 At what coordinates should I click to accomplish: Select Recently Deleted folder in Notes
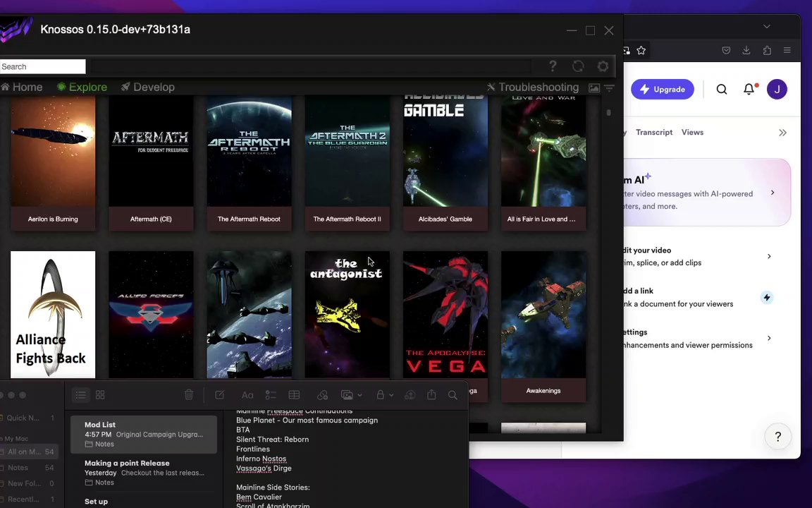coord(29,500)
